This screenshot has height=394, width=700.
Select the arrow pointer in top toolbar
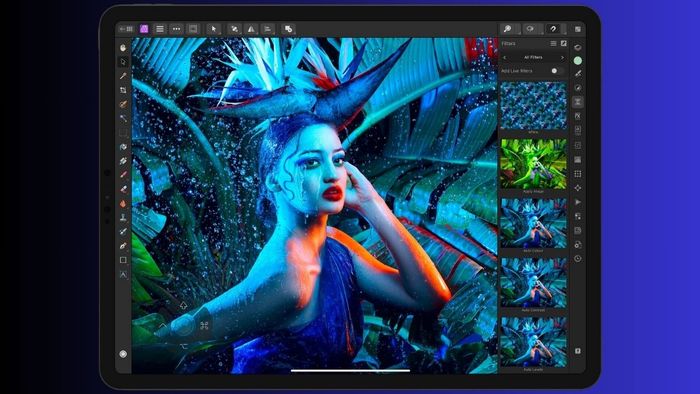click(x=214, y=29)
